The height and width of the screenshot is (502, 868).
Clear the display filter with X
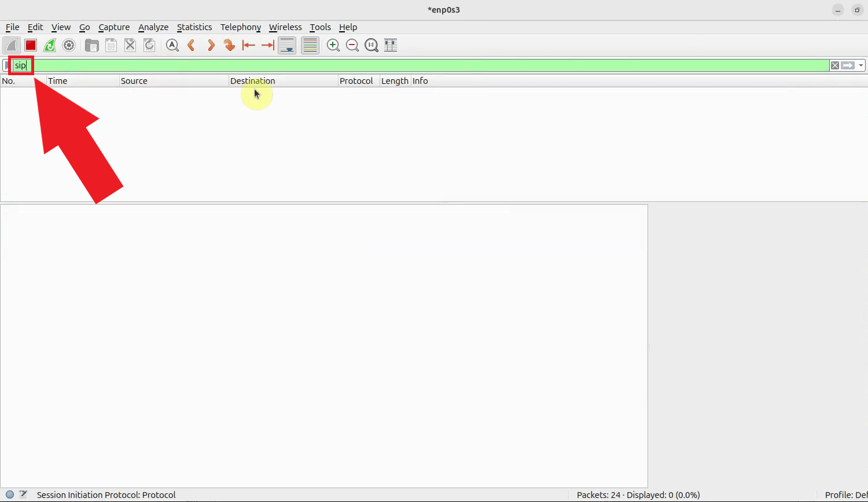(x=835, y=65)
